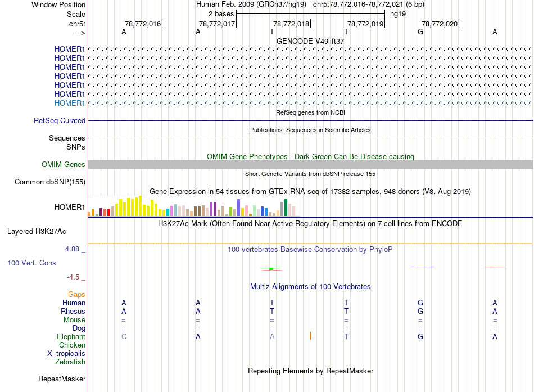Click the Common dbSNP(155) track label

(x=50, y=182)
